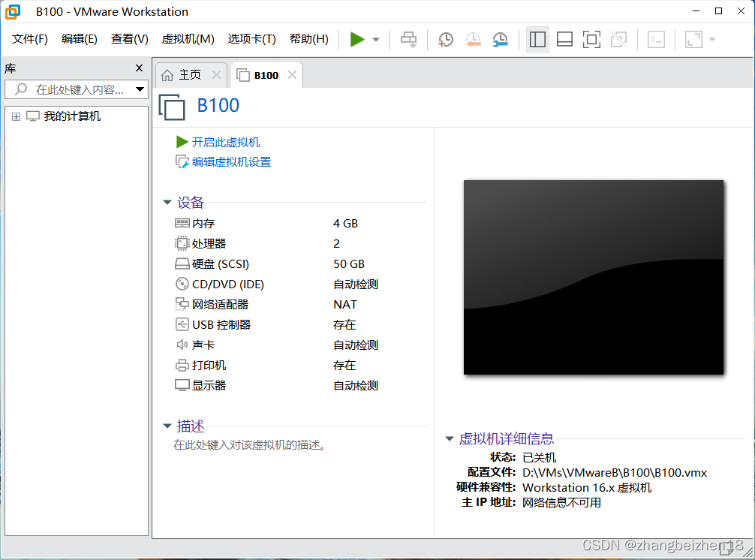Viewport: 755px width, 560px height.
Task: Click the green power-on play toolbar icon
Action: tap(357, 40)
